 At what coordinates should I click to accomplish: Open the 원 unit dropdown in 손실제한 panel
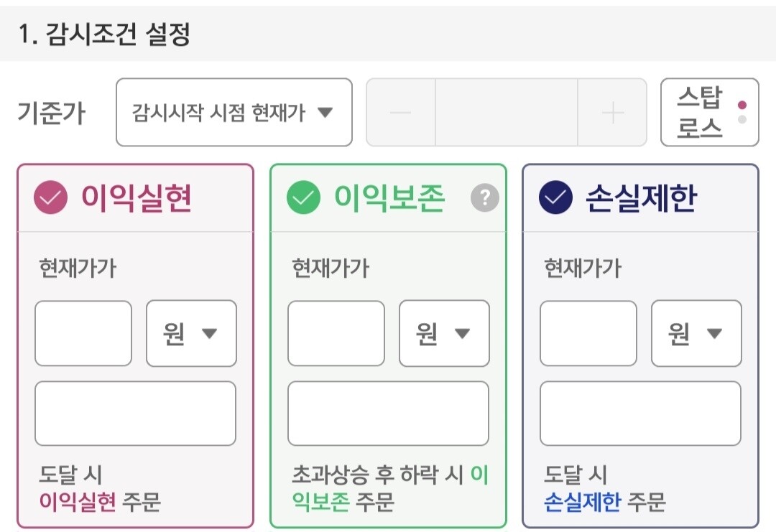point(696,333)
